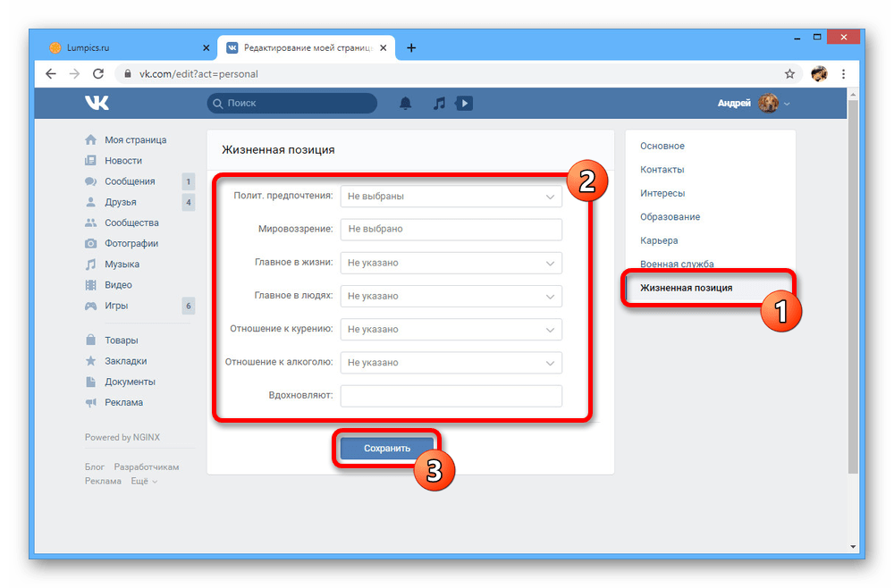The image size is (894, 588).
Task: Click the Вдохновляют text field
Action: tap(451, 396)
